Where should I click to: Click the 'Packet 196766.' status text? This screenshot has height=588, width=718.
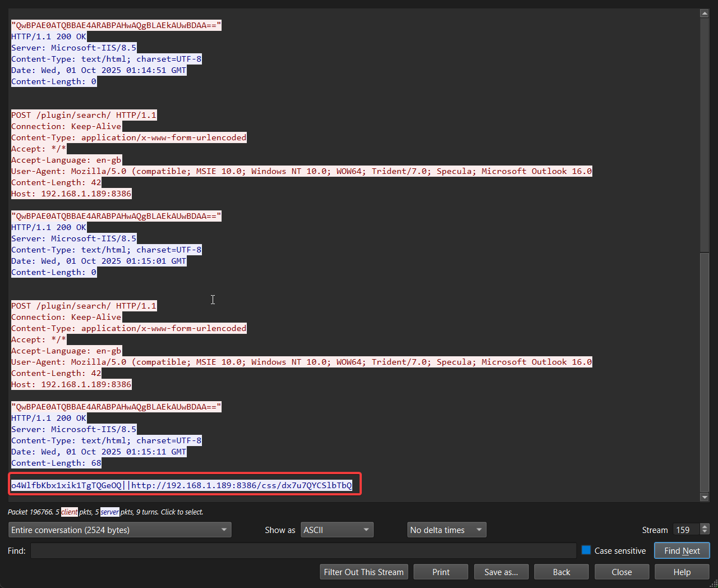30,512
